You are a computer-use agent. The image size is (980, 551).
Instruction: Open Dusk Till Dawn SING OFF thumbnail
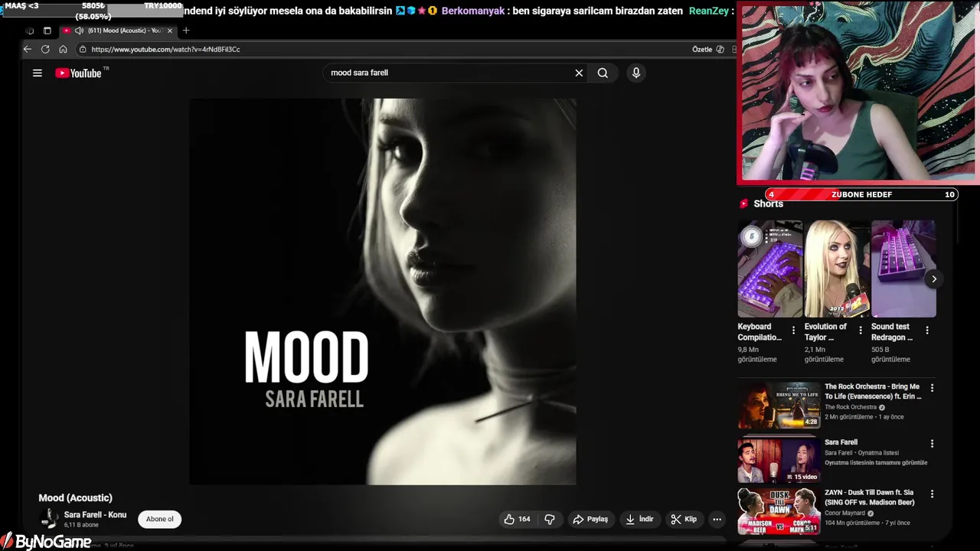click(779, 512)
